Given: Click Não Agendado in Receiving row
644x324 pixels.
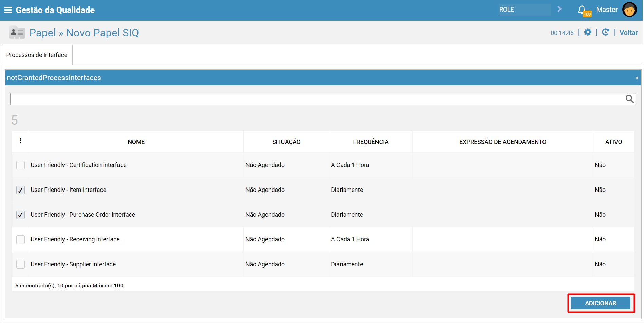Looking at the screenshot, I should pyautogui.click(x=265, y=239).
